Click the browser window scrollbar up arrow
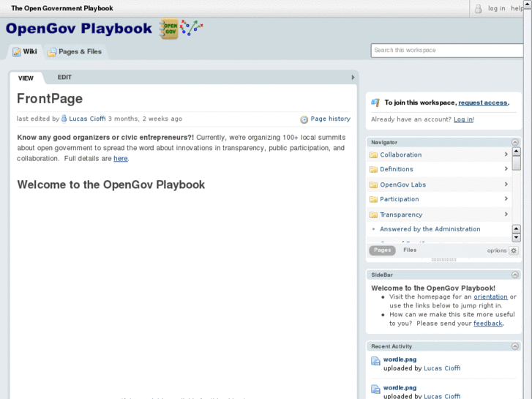This screenshot has width=532, height=399. coord(528,3)
